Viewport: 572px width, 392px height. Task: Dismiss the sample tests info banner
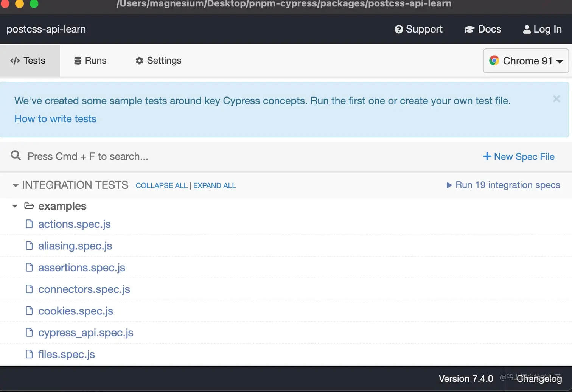coord(556,99)
